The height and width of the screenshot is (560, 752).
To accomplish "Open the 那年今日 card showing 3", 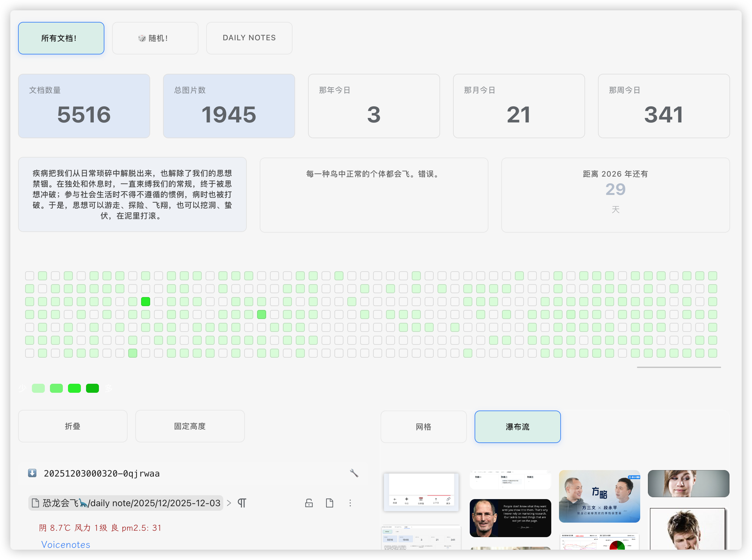I will (x=373, y=106).
